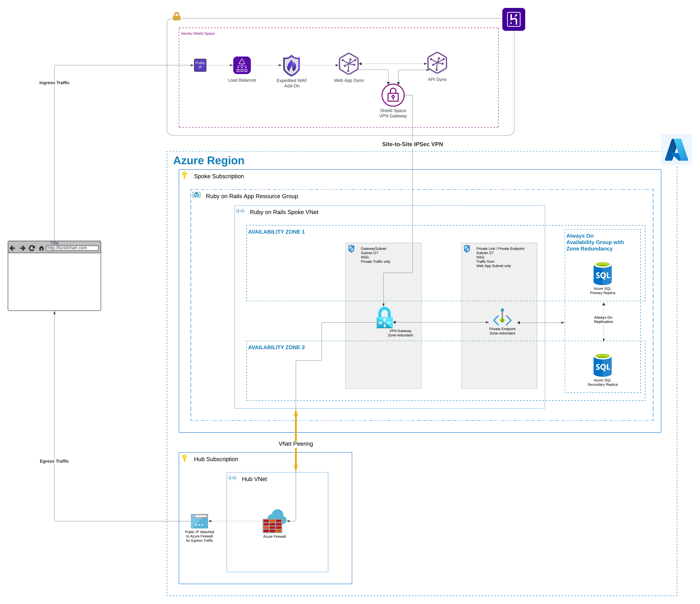This screenshot has width=700, height=604.
Task: Select the AVAILABILITY ZONE 2 label
Action: coord(276,347)
